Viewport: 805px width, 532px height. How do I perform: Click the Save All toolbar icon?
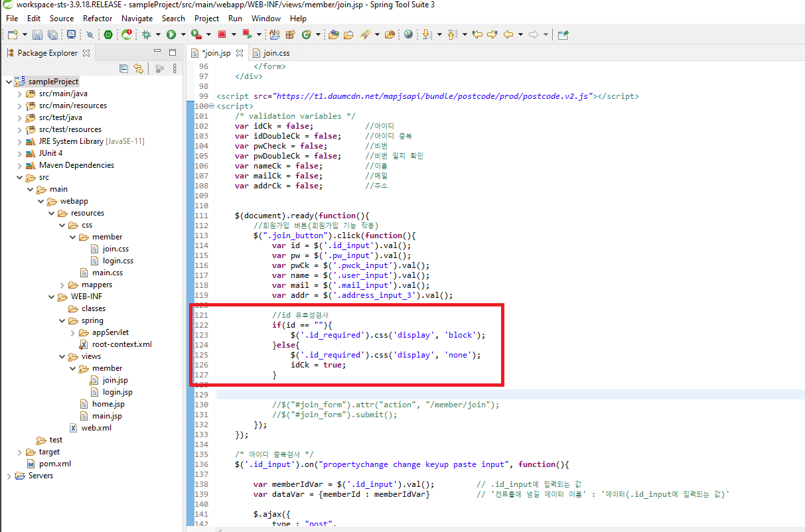pos(52,34)
